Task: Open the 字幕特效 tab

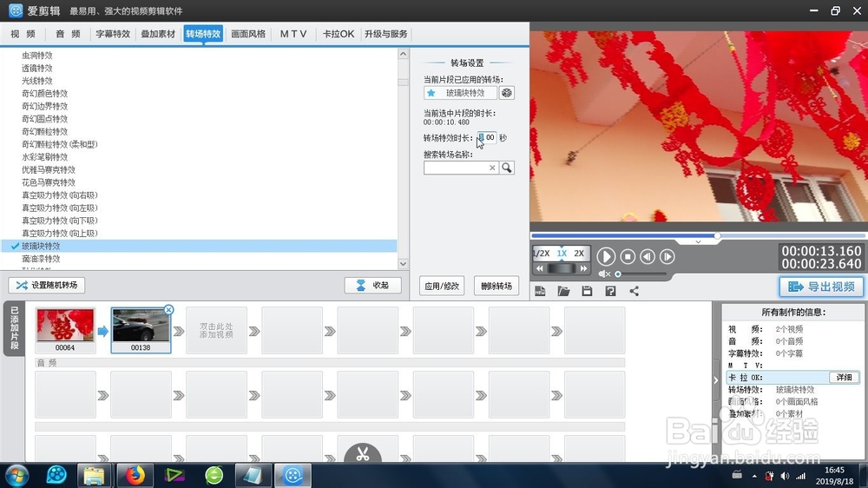Action: coord(113,34)
